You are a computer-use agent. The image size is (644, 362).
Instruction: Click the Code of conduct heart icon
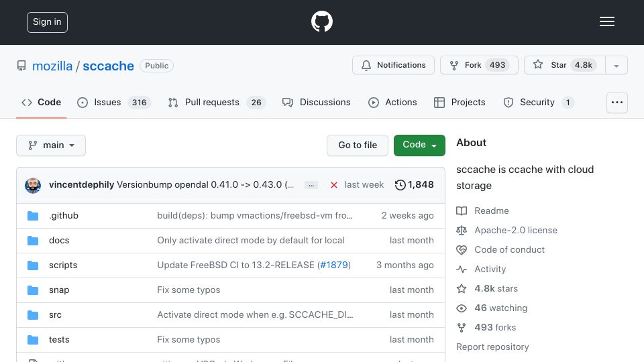pyautogui.click(x=462, y=250)
